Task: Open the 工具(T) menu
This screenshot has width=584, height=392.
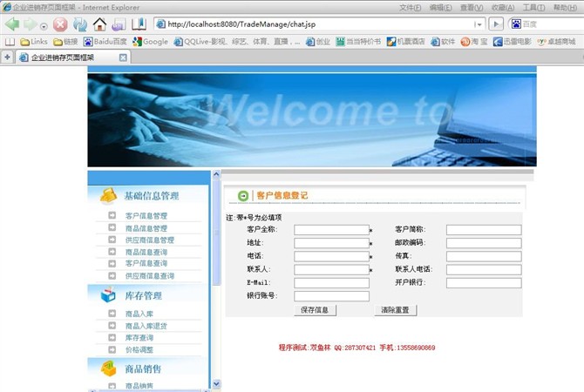Action: [533, 8]
